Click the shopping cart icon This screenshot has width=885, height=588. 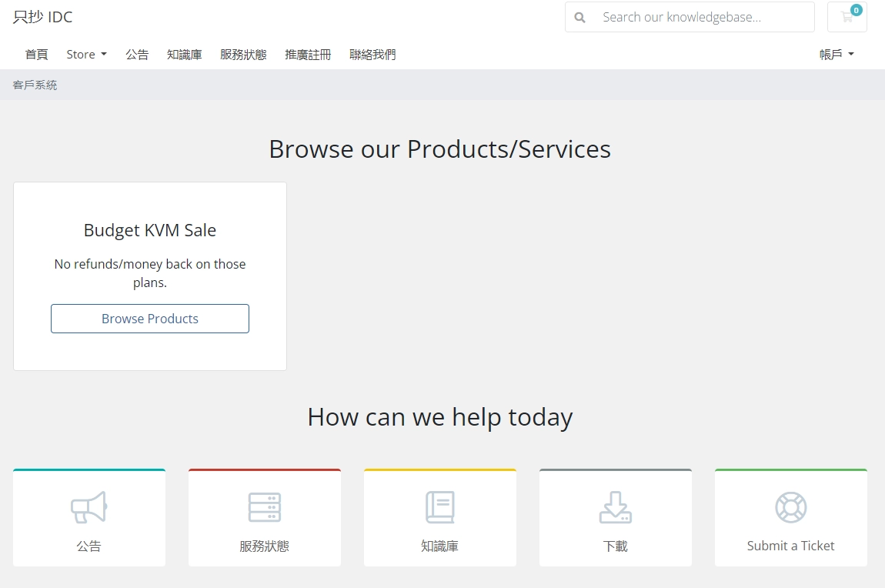pos(846,18)
